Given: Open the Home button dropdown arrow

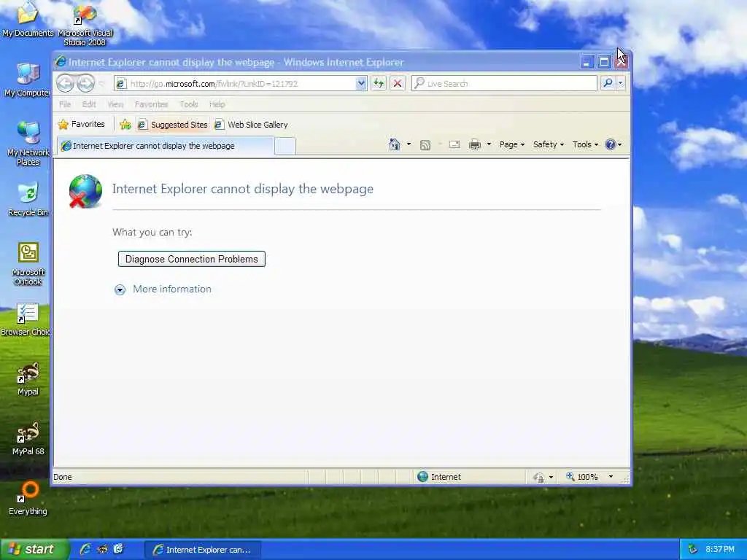Looking at the screenshot, I should (x=409, y=144).
